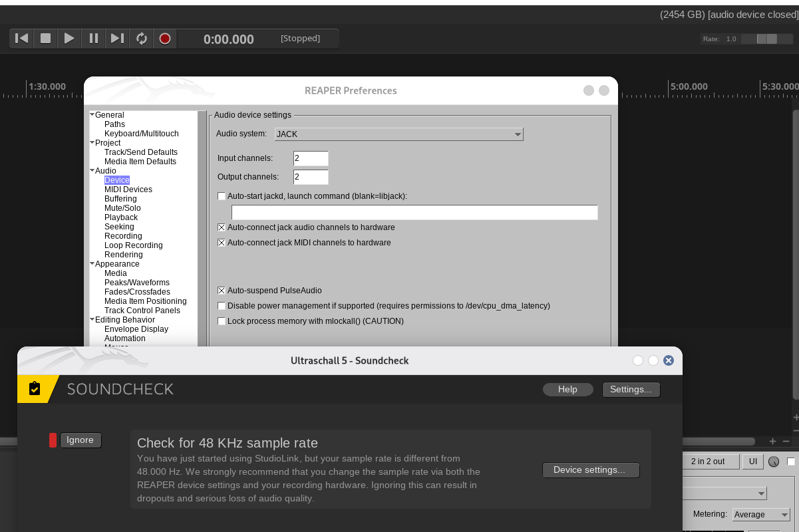This screenshot has height=532, width=799.
Task: Uncheck Auto-connect jack audio channels to hardware
Action: click(222, 227)
